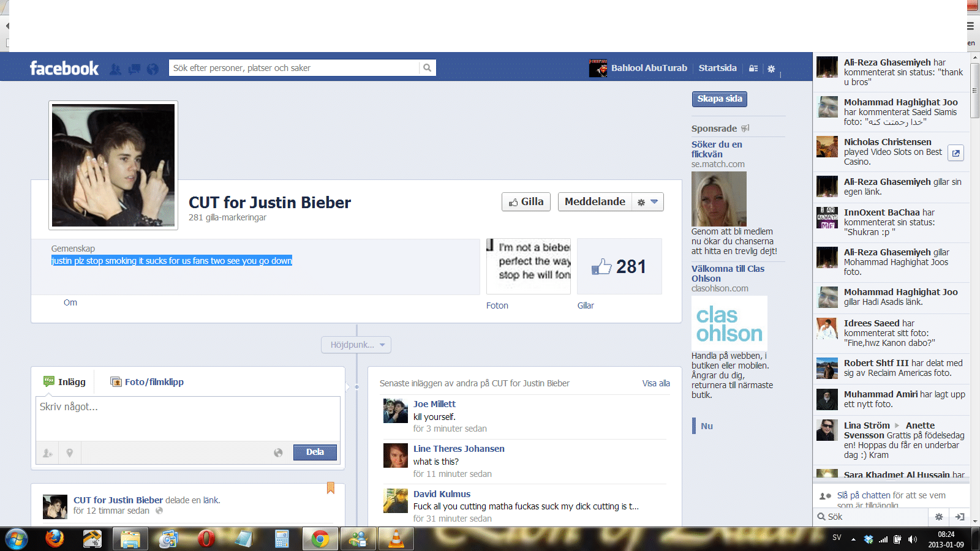
Task: Open the page profile picture
Action: [x=113, y=165]
